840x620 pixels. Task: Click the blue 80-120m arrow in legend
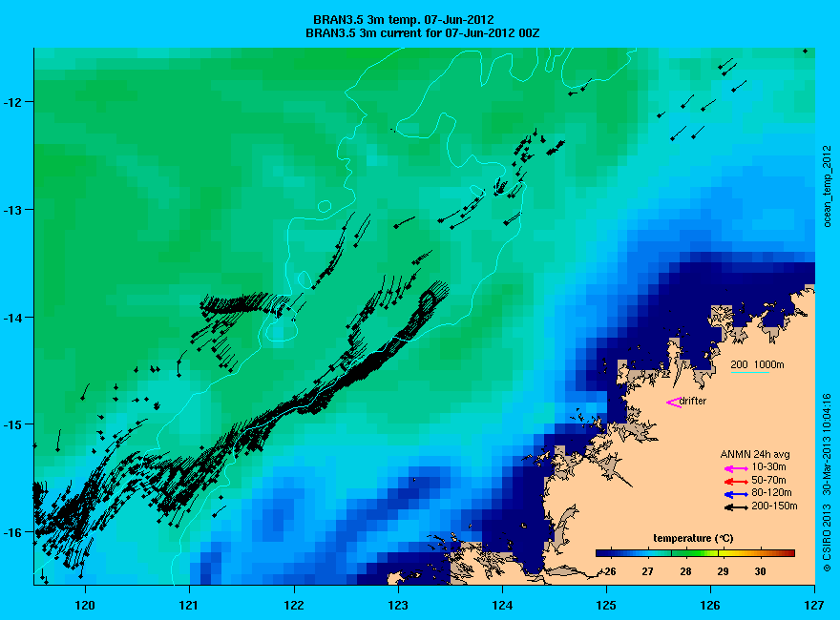[736, 494]
